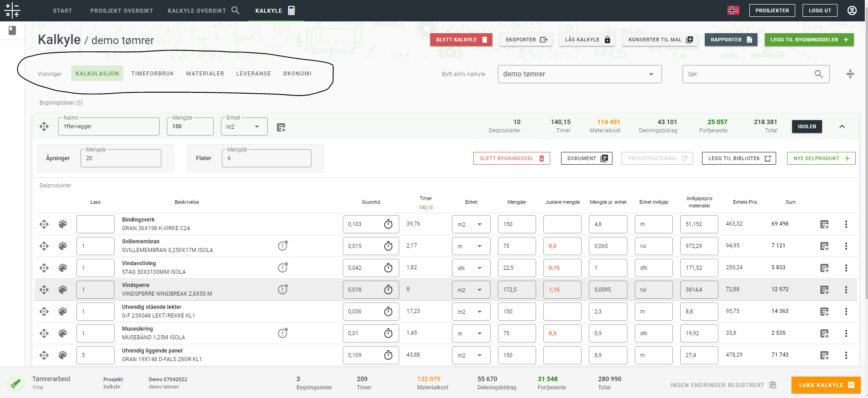Open the user account icon
The height and width of the screenshot is (398, 868).
coord(852,10)
